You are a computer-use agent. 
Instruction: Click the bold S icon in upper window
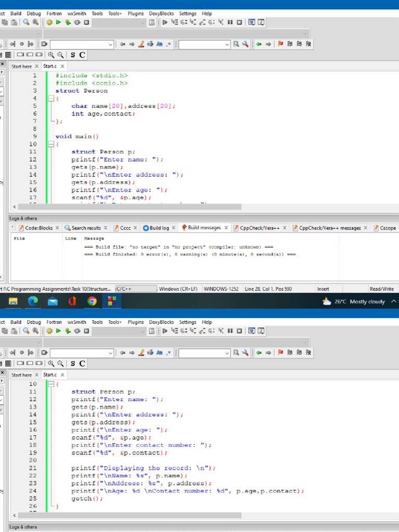coord(73,55)
